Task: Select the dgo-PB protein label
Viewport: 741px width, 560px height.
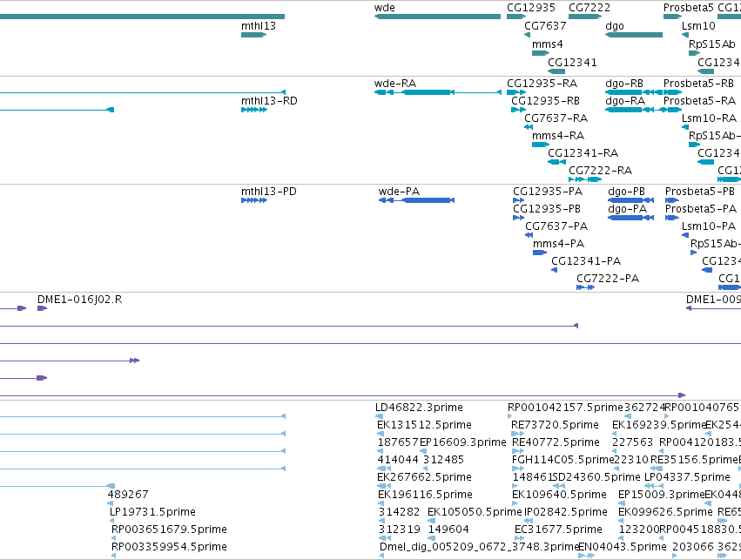Action: coord(626,192)
